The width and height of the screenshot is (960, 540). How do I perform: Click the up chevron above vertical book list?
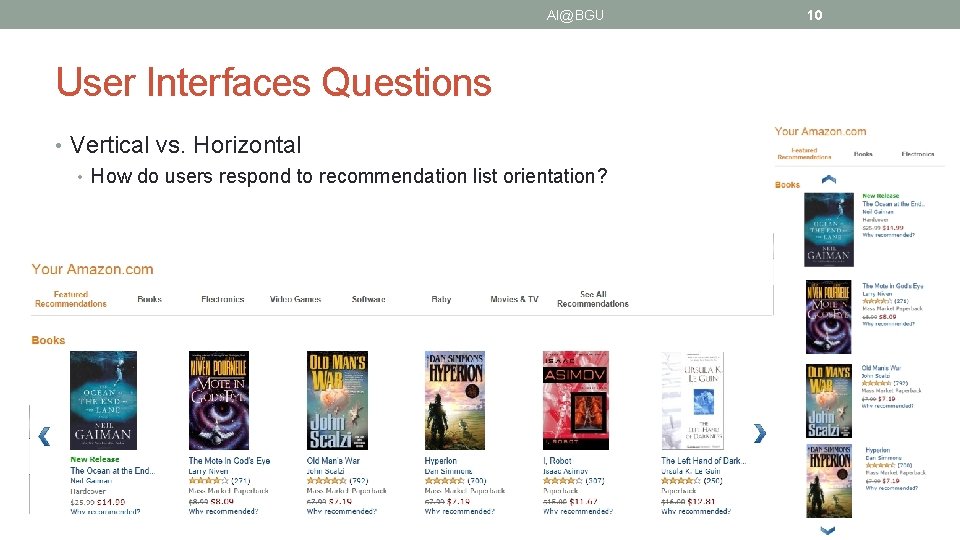pyautogui.click(x=828, y=179)
